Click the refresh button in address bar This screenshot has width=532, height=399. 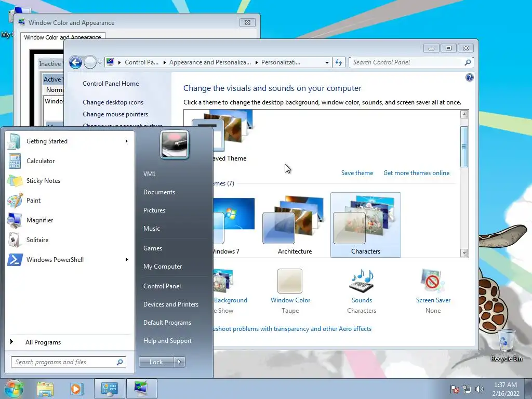pos(339,62)
